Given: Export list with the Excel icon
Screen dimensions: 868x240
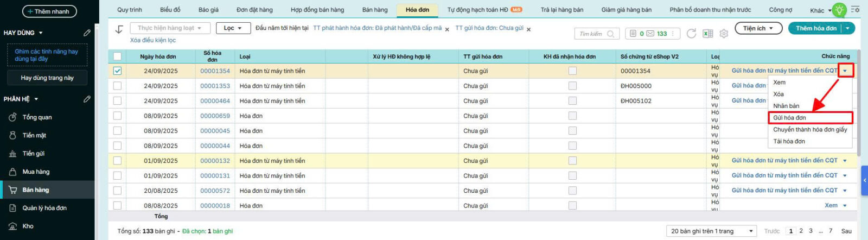Looking at the screenshot, I should point(707,34).
